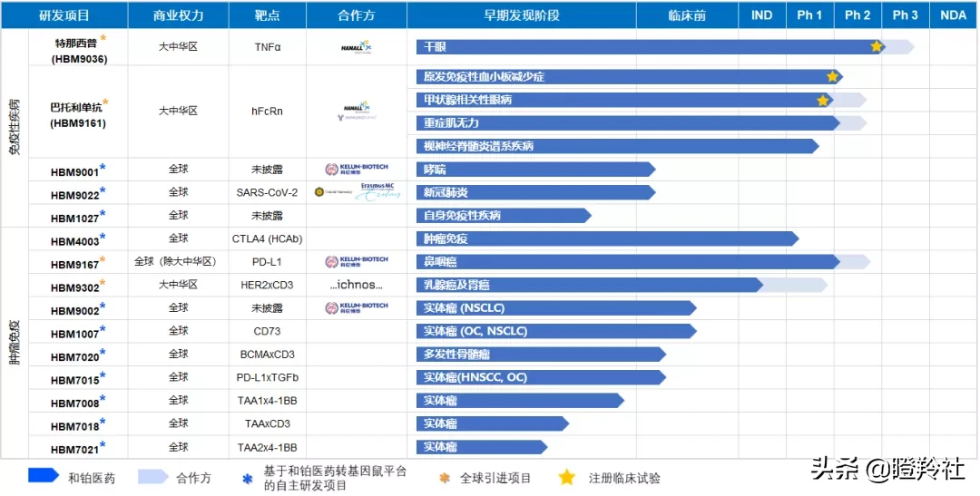Click the 特那西普 (HBM9036) project name
Image resolution: width=980 pixels, height=496 pixels.
pos(79,49)
